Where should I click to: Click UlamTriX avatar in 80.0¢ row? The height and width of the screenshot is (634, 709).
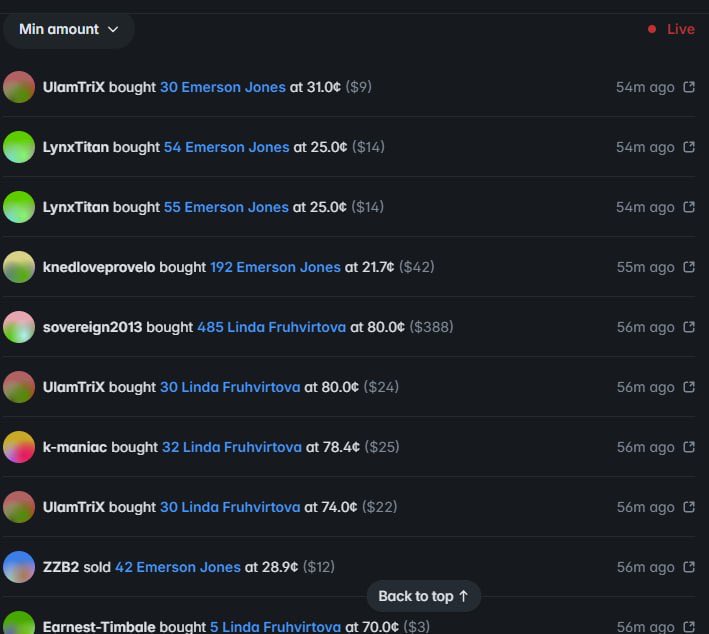(19, 387)
